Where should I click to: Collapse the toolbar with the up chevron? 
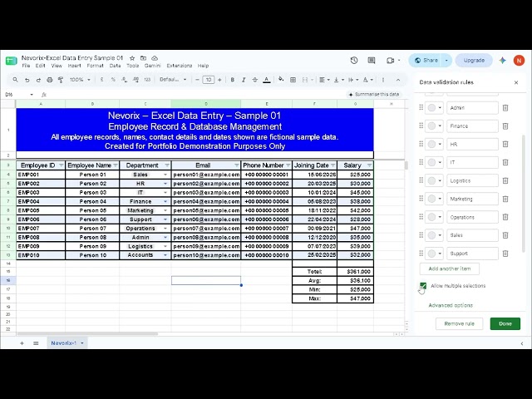(x=398, y=80)
